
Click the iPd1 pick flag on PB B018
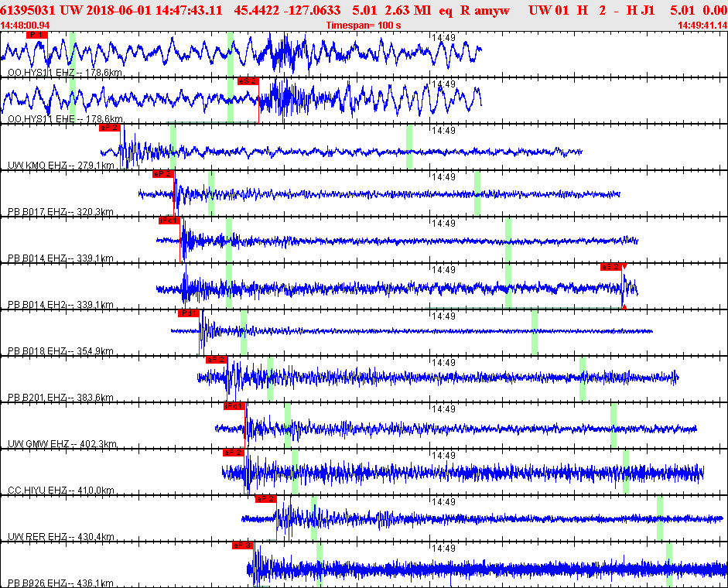(189, 313)
